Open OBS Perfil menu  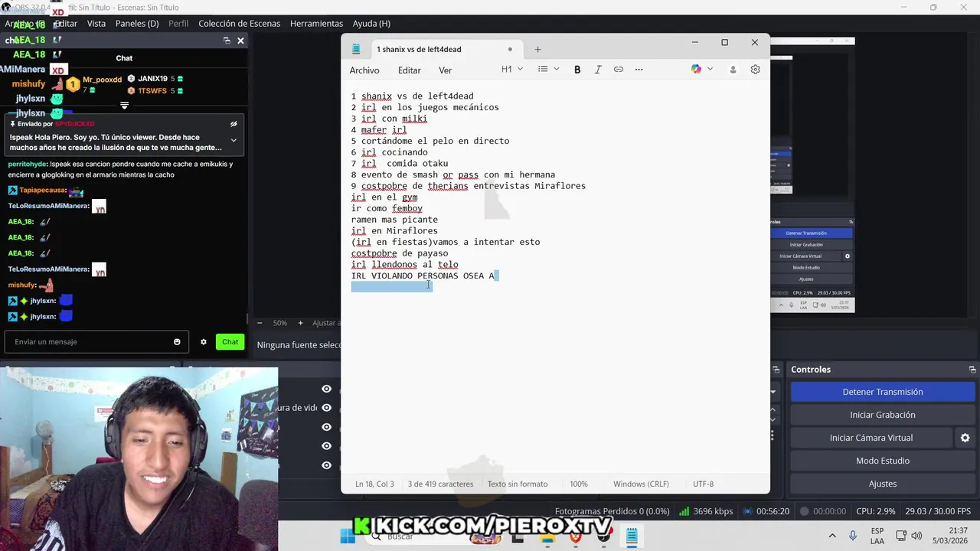tap(178, 24)
